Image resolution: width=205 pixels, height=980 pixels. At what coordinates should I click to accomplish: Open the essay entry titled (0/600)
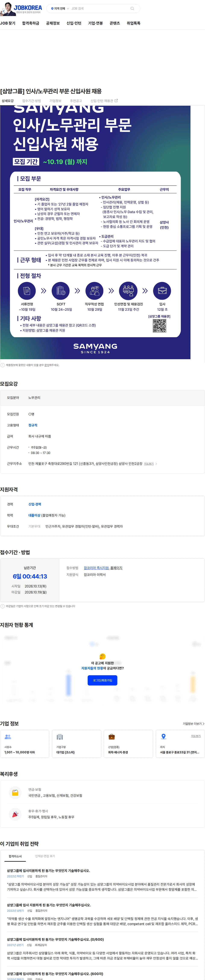pyautogui.click(x=55, y=940)
